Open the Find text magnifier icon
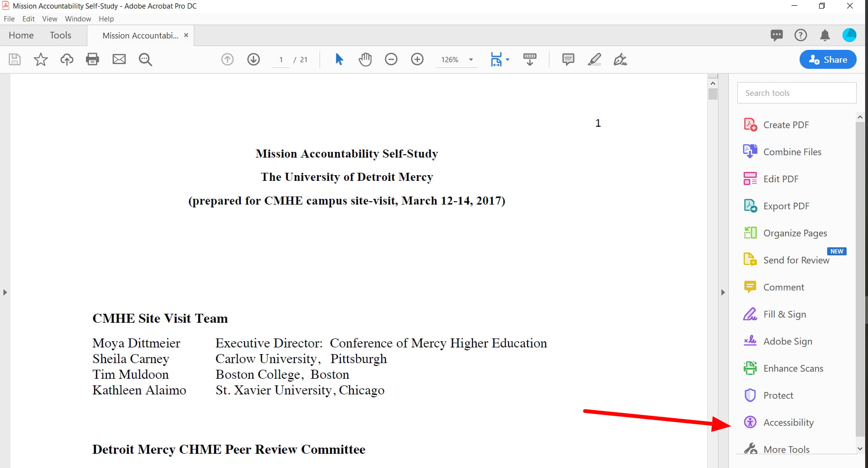Viewport: 868px width, 468px height. click(x=145, y=59)
